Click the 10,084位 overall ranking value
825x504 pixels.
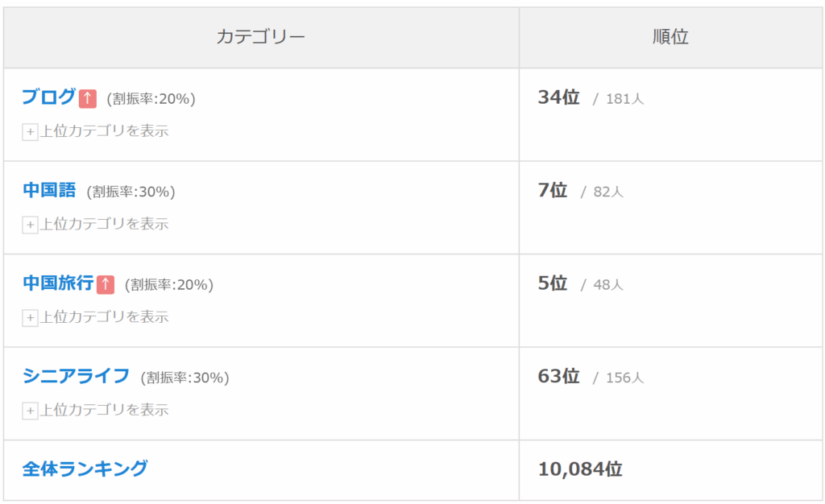[x=580, y=469]
